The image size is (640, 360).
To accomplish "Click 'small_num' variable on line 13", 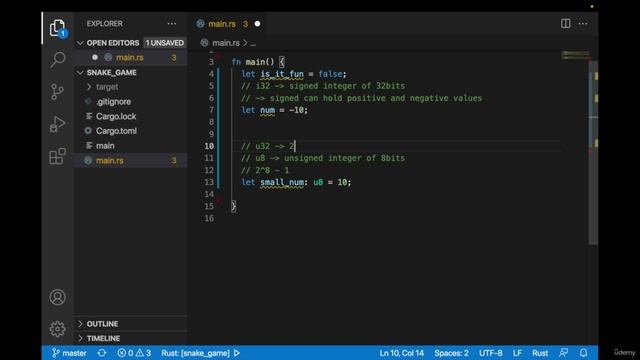I will (282, 182).
